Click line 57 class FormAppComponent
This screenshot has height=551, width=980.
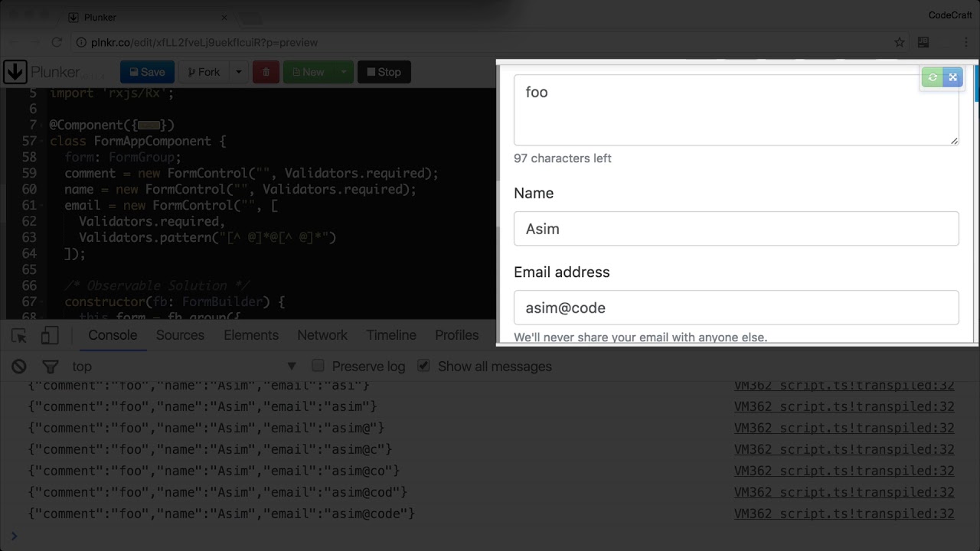(x=138, y=141)
